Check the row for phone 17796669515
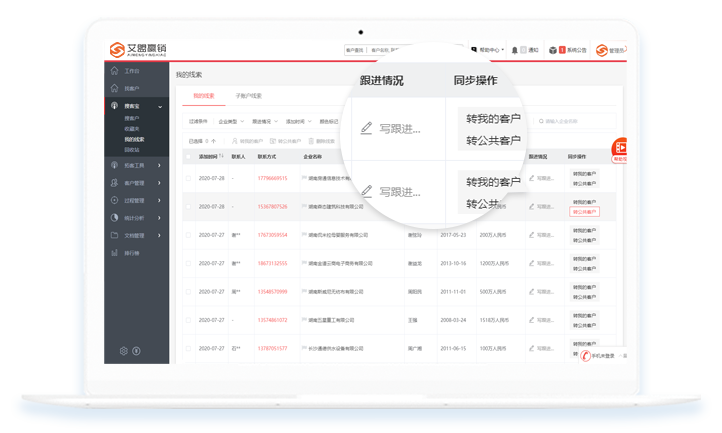Screen dimensions: 722x433 click(188, 178)
